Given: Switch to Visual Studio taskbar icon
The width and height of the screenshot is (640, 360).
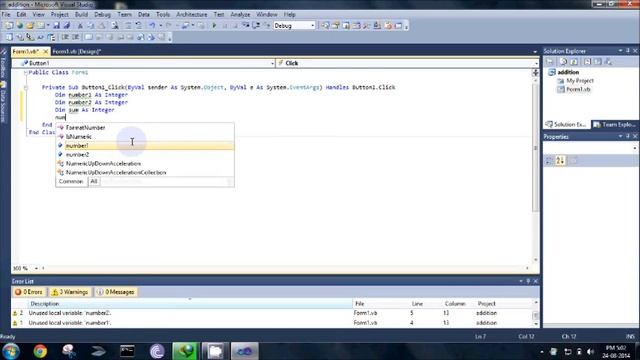Looking at the screenshot, I should [245, 351].
